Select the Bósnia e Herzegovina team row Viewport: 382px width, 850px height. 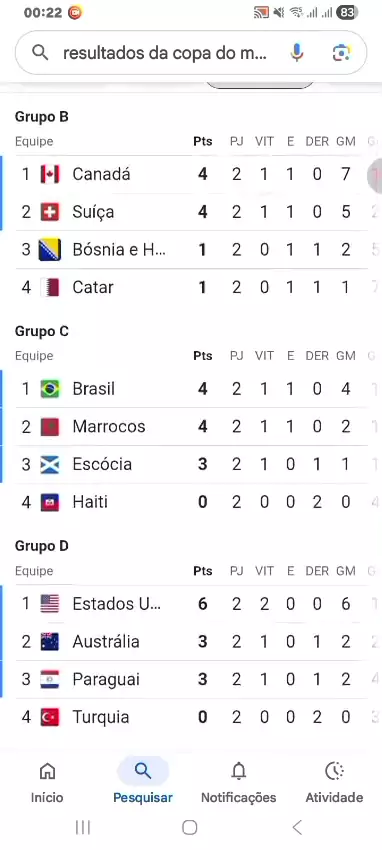click(x=191, y=250)
